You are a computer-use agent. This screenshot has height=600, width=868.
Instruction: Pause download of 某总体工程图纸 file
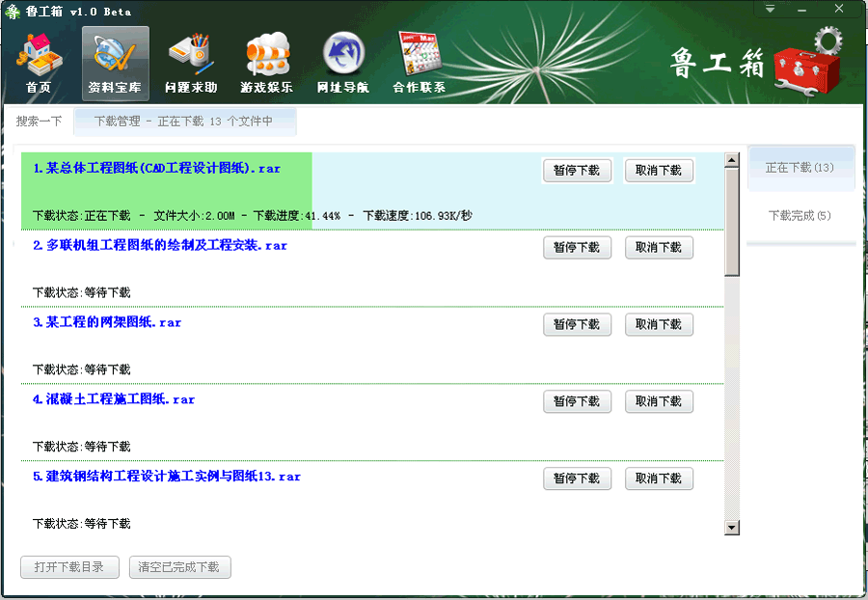[x=577, y=171]
